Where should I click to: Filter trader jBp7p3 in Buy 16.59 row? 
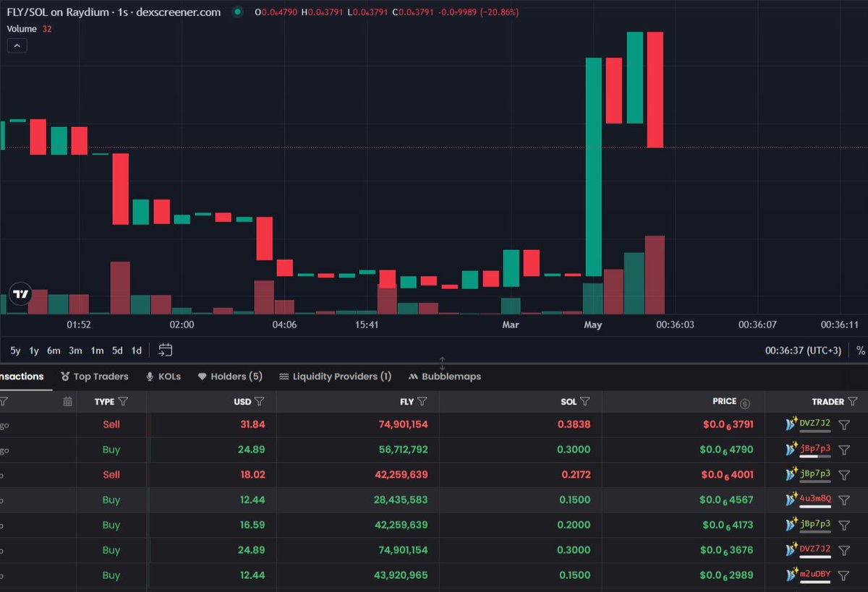(x=843, y=525)
